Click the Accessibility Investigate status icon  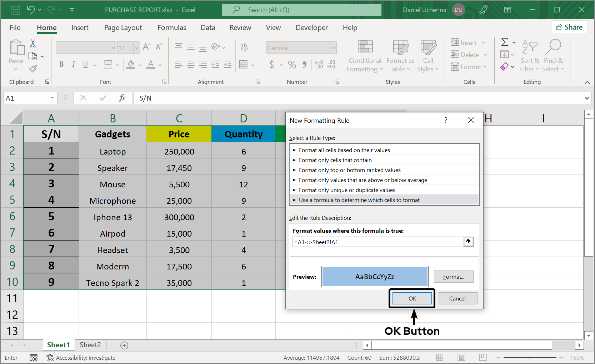[50, 358]
